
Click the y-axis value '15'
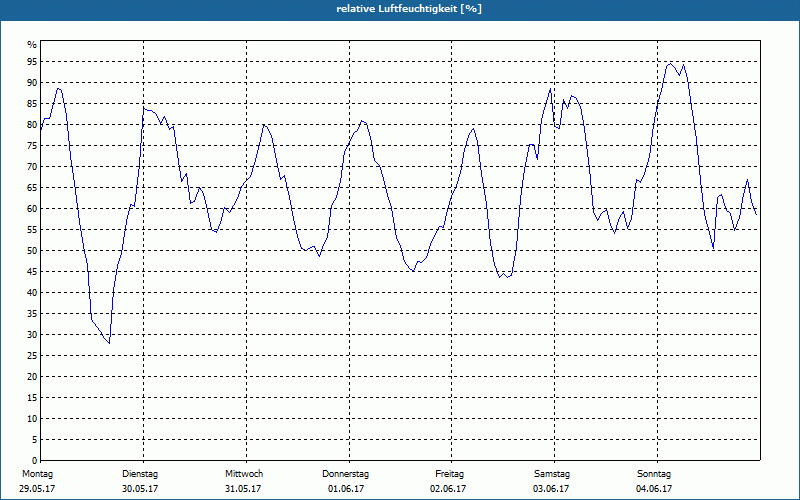click(32, 397)
